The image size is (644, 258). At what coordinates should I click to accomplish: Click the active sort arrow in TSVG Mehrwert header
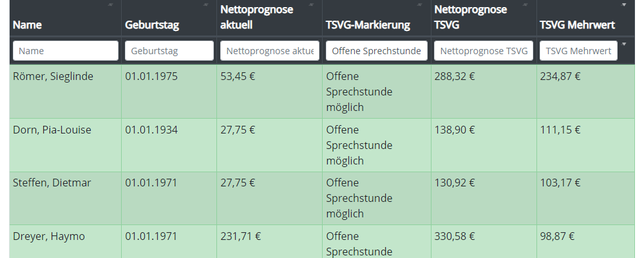(x=623, y=5)
